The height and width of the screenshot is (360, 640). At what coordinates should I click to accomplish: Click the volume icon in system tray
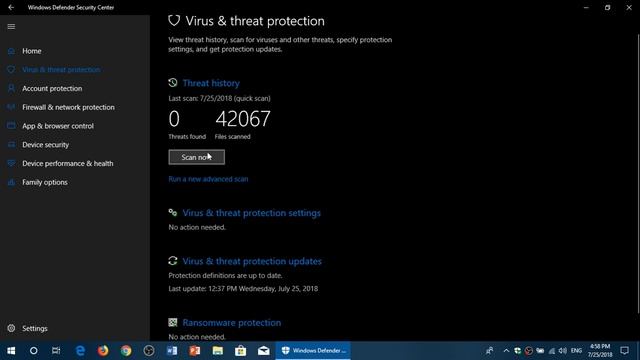coord(562,351)
